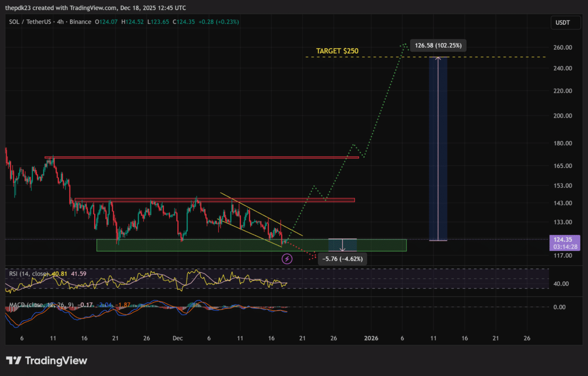This screenshot has width=588, height=376.
Task: Click the blue long-position measurement bar
Action: [438, 149]
